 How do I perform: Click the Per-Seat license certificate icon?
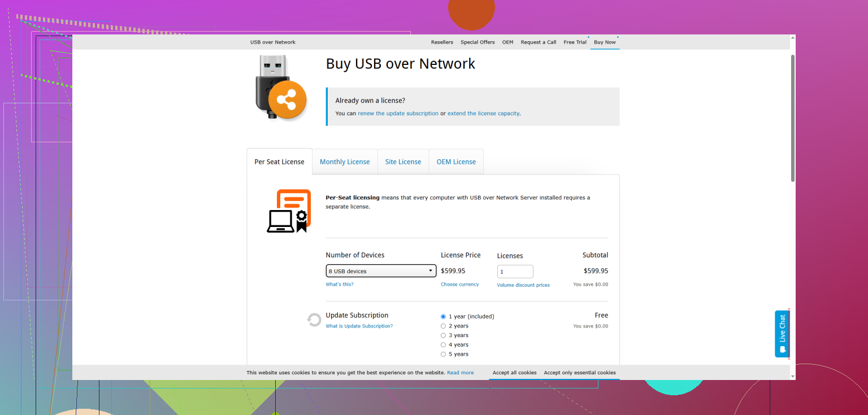point(289,211)
